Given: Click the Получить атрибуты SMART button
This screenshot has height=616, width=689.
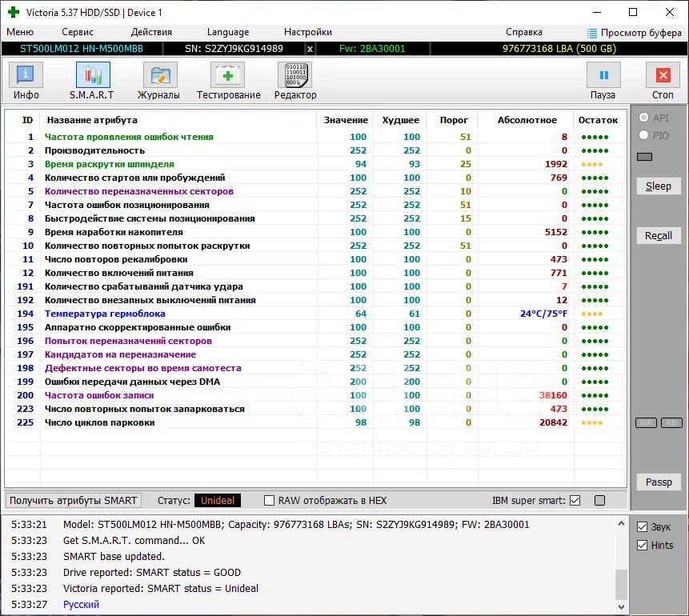Looking at the screenshot, I should coord(74,501).
